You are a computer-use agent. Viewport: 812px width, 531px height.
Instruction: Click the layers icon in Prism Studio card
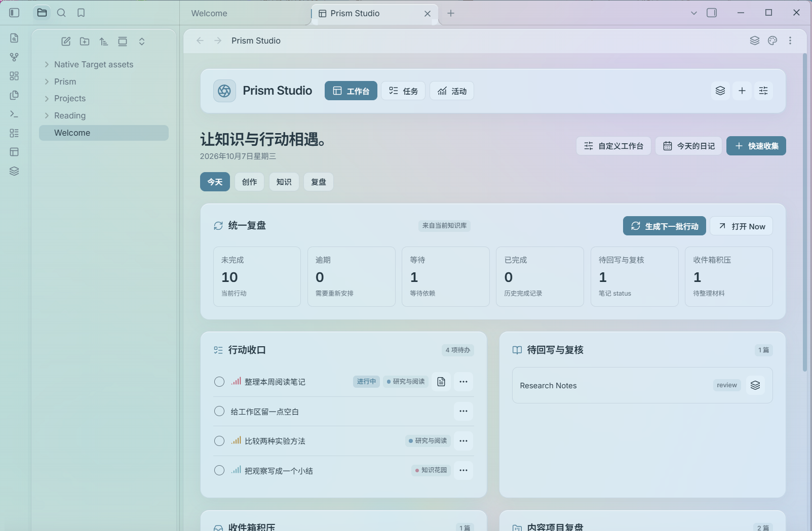click(720, 91)
